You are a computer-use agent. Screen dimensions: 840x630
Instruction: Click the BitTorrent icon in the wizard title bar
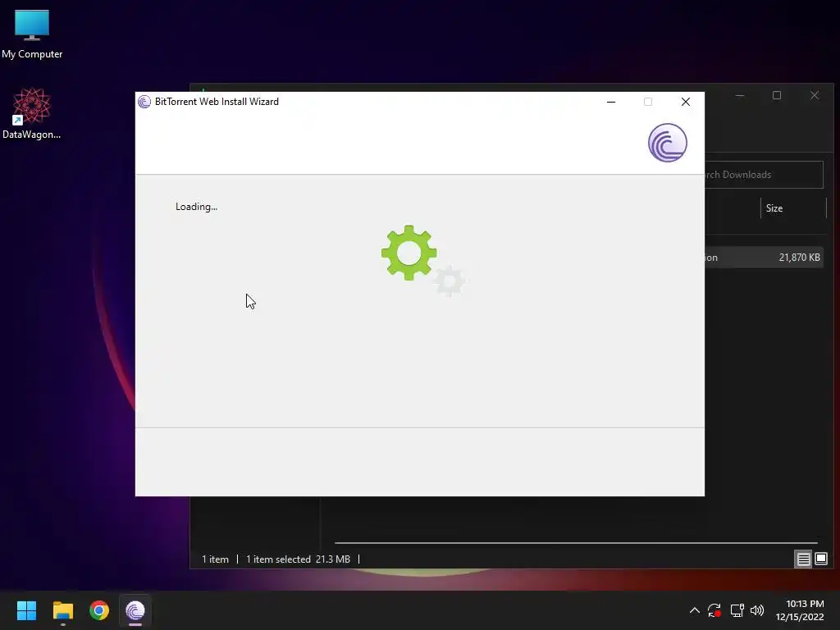point(144,102)
